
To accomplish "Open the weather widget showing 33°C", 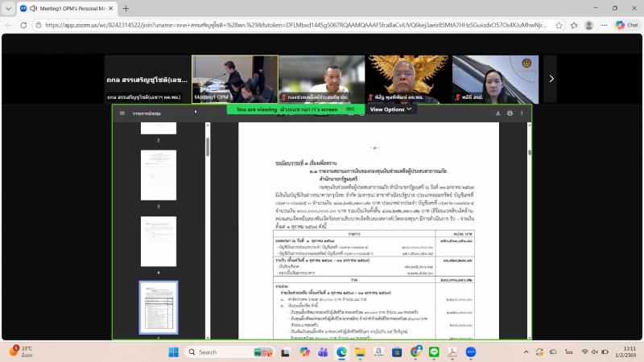I will click(21, 352).
